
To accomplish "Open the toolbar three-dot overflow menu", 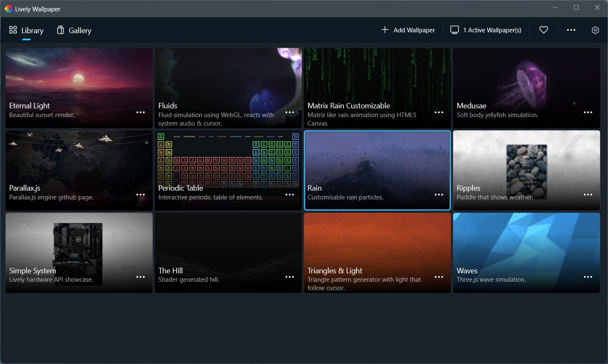I will (x=571, y=30).
